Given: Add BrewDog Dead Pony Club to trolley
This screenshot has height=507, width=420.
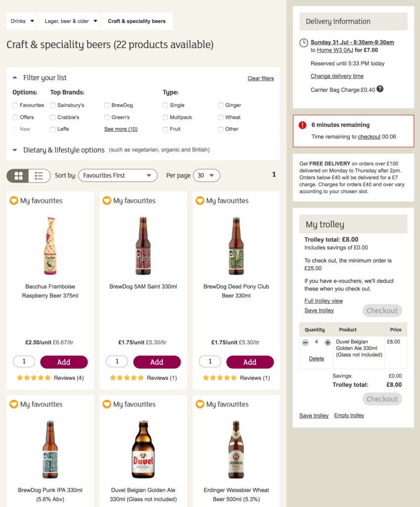Looking at the screenshot, I should pos(250,362).
